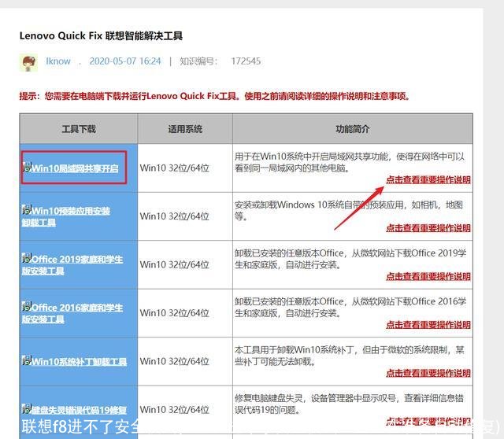Click the description 安装或卸载Windows 10系统自带的预装应用
This screenshot has width=504, height=439.
pos(349,210)
